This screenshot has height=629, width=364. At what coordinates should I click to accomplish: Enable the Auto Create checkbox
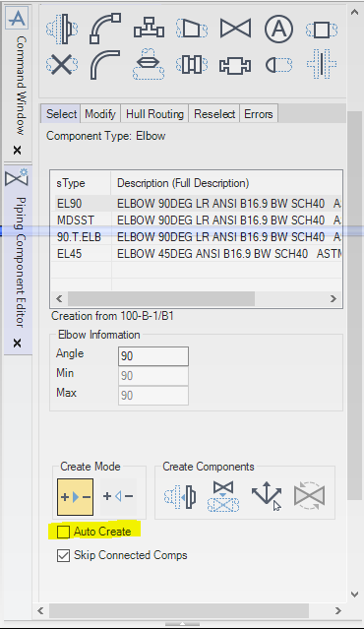click(63, 532)
